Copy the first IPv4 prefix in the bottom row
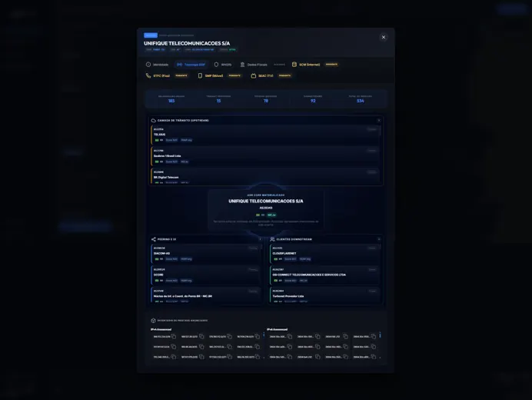 pos(174,357)
